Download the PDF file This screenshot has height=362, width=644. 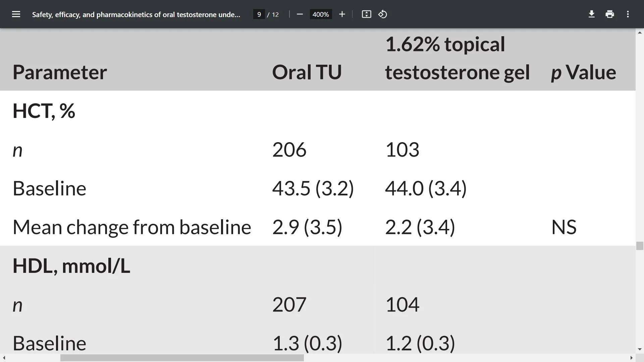[x=592, y=14]
